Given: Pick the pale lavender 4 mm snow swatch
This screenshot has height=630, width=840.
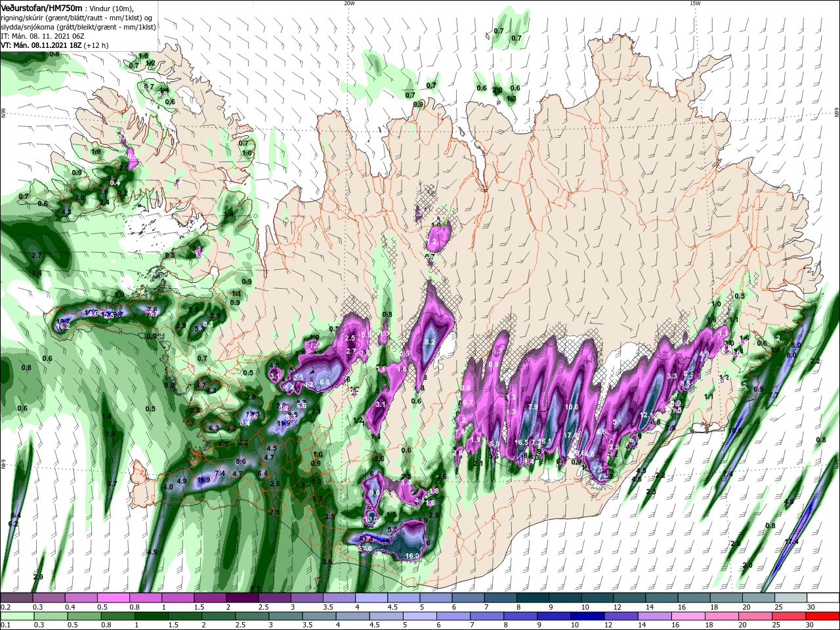Looking at the screenshot, I should (x=371, y=598).
